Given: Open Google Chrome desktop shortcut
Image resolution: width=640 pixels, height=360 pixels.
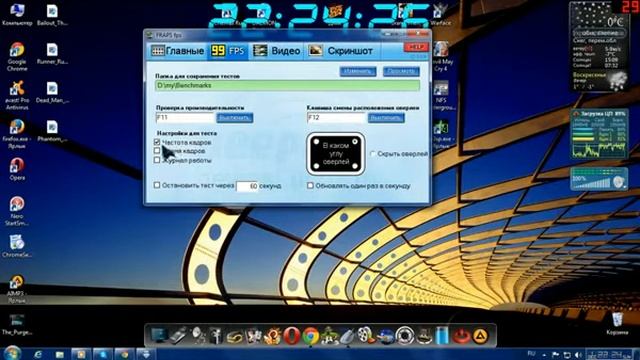Looking at the screenshot, I should tap(17, 56).
